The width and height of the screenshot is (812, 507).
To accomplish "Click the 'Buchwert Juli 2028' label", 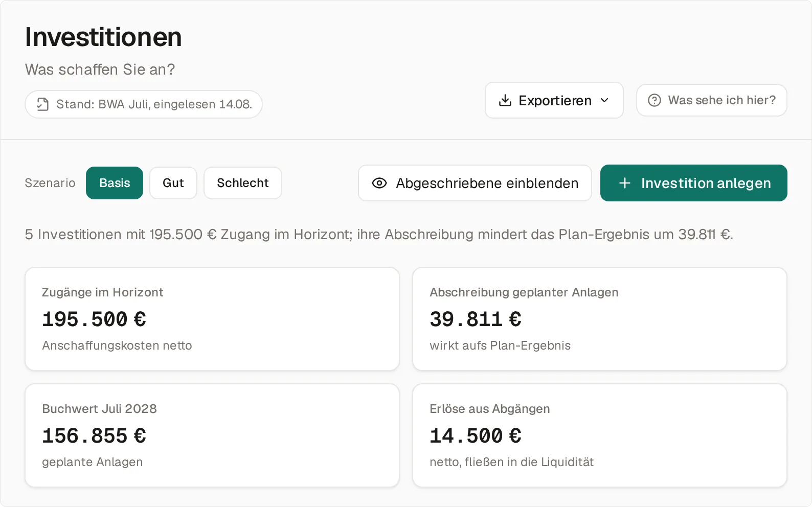I will 99,409.
